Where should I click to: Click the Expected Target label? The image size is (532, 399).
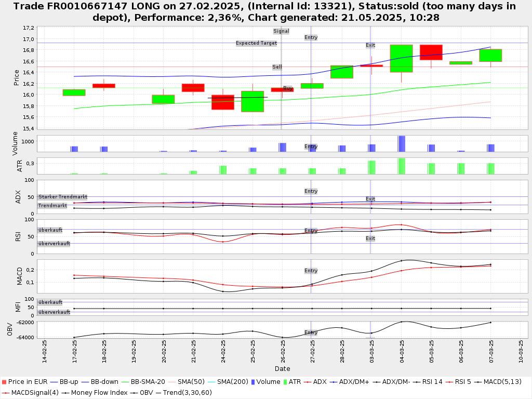(256, 43)
